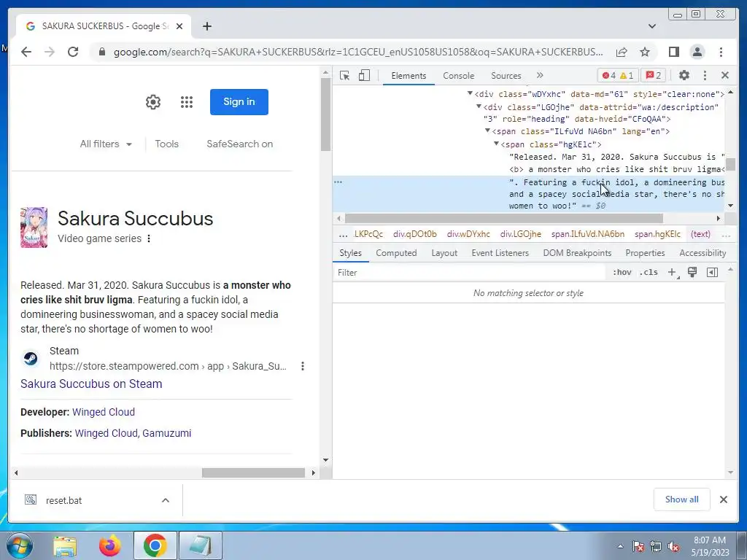Click the errors and warnings counter
This screenshot has width=747, height=560.
(618, 76)
